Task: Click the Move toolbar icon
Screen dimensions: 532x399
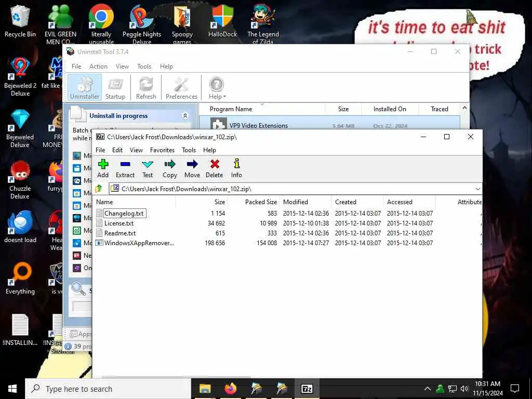Action: [192, 169]
